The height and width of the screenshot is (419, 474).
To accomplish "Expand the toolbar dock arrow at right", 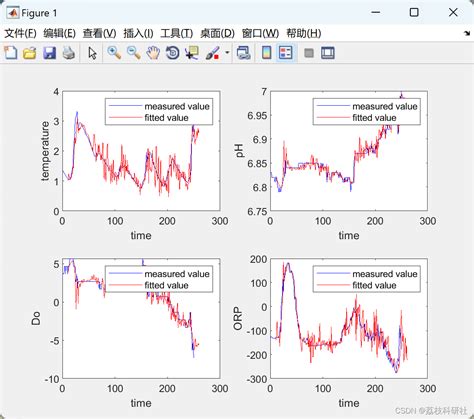I will coord(467,33).
